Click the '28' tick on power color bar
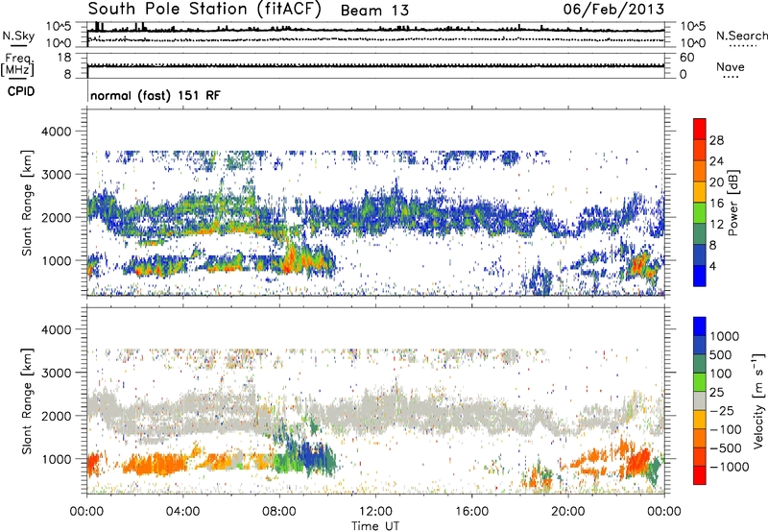This screenshot has width=768, height=532. pyautogui.click(x=716, y=140)
